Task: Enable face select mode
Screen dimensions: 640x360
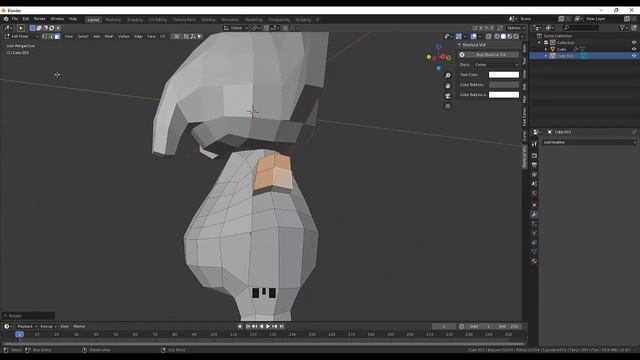Action: 57,36
